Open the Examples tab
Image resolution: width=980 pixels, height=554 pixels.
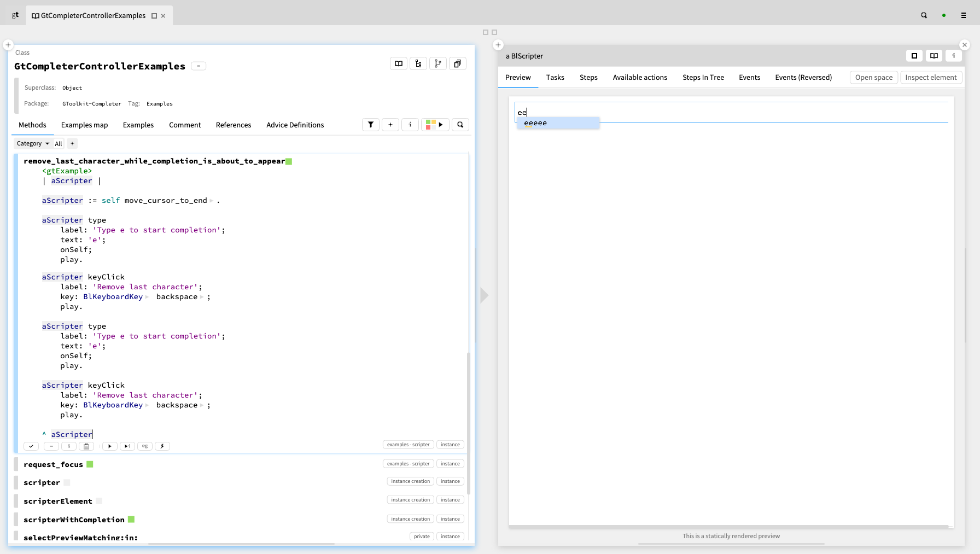[x=138, y=125]
